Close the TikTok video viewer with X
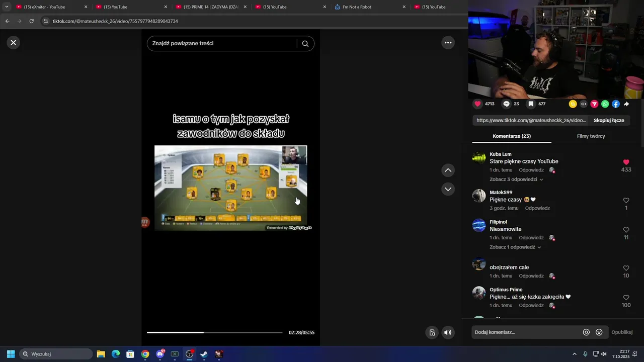The height and width of the screenshot is (362, 644). (14, 43)
